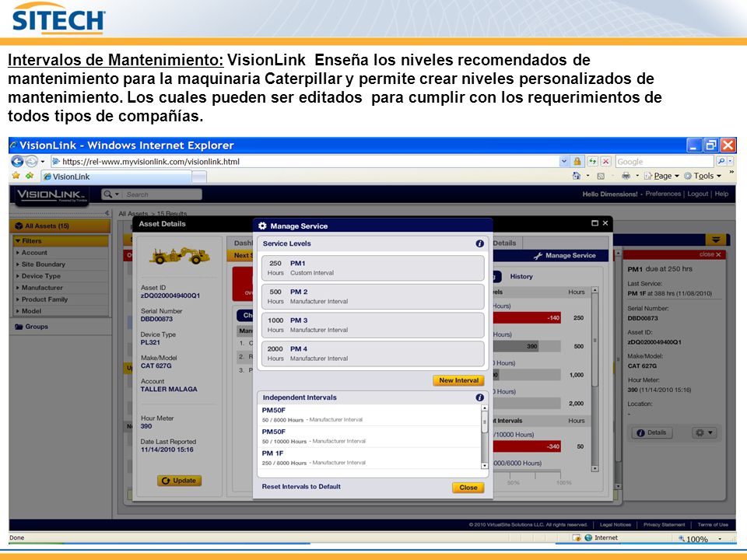Click the browser Back arrow button
This screenshot has height=560, width=747.
click(x=17, y=162)
